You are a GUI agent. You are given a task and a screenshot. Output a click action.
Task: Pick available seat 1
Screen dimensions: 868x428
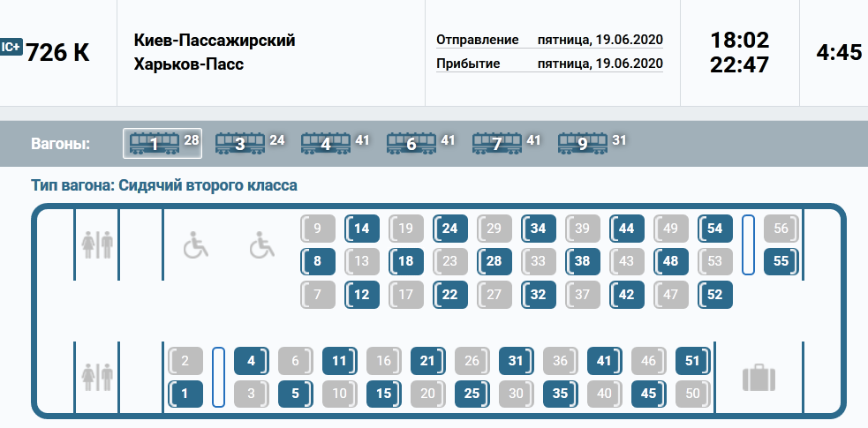185,394
